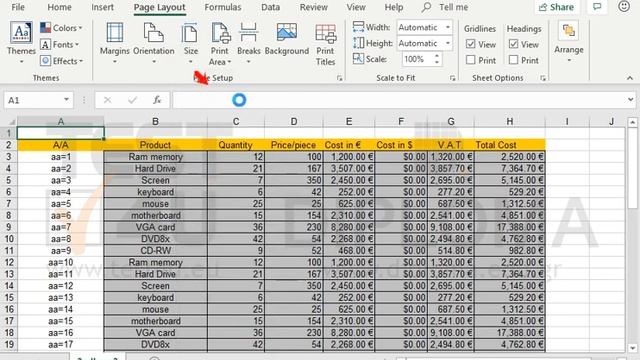
Task: Open Sheet Options dialog launcher
Action: 543,78
